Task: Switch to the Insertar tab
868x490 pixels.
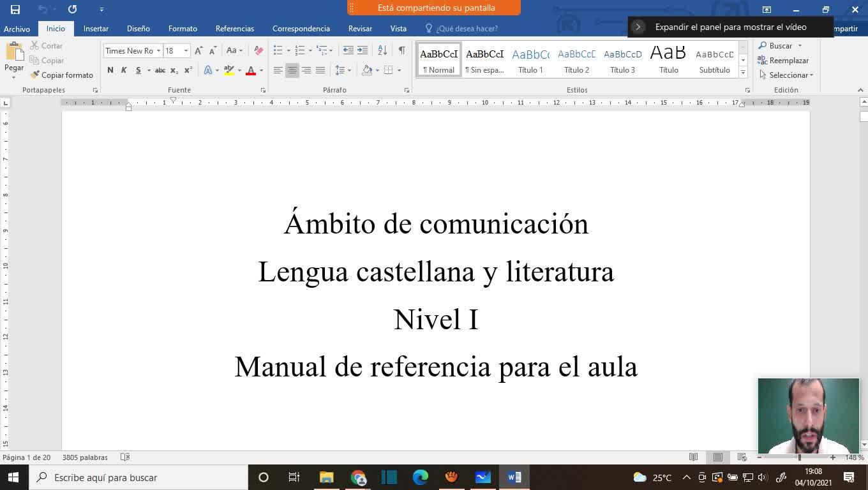Action: click(96, 29)
